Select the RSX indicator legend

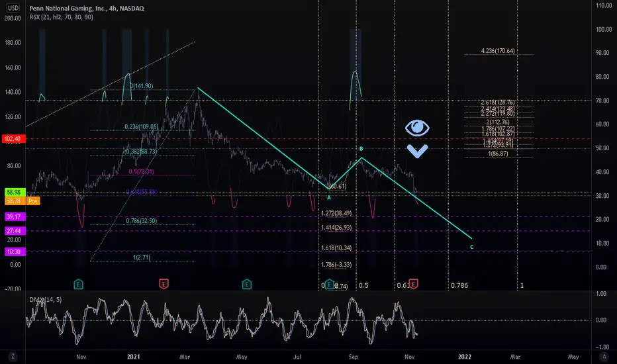[x=62, y=17]
